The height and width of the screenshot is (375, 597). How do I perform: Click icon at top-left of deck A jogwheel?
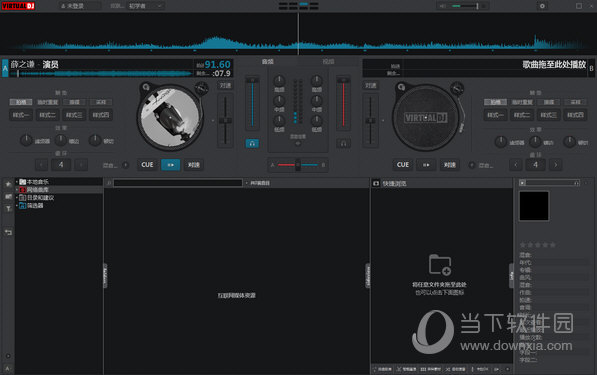point(146,87)
